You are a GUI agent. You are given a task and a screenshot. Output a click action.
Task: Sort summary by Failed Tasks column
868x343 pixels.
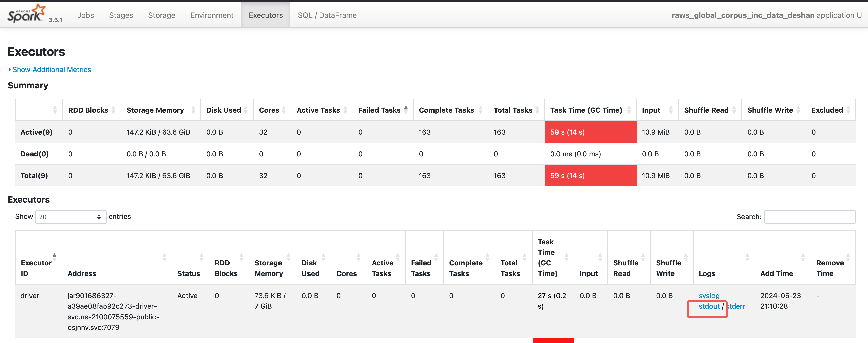tap(383, 110)
